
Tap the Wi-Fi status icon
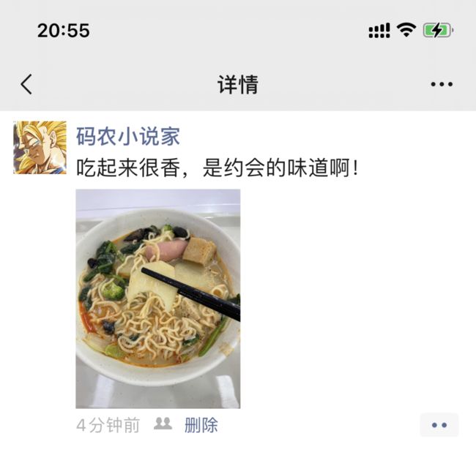tap(406, 30)
